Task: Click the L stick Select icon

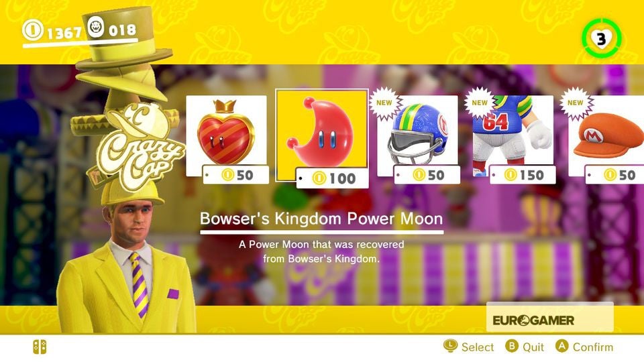Action: [x=450, y=346]
